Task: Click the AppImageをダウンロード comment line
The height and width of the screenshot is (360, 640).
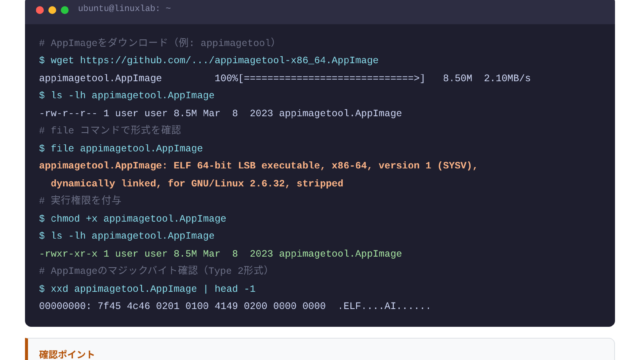Action: 157,43
